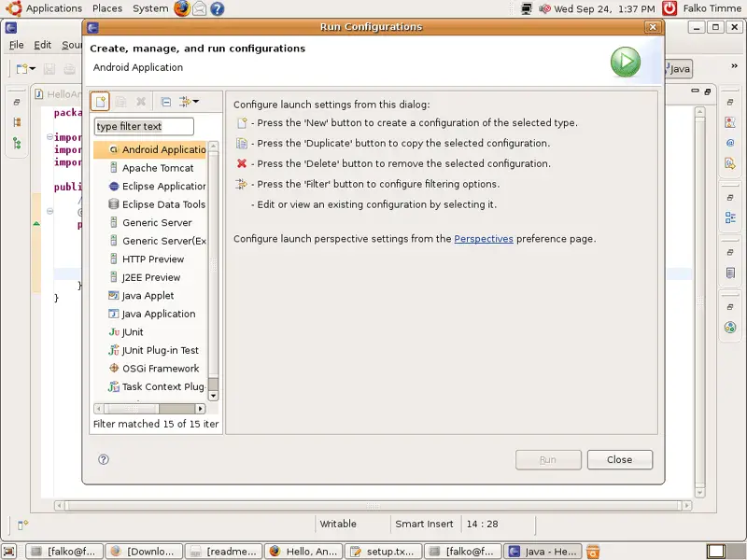Open dialog help question mark icon
This screenshot has width=747, height=560.
pos(104,459)
